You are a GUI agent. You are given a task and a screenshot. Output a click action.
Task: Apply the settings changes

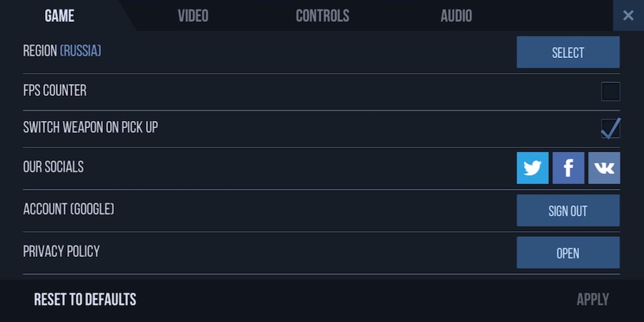592,299
